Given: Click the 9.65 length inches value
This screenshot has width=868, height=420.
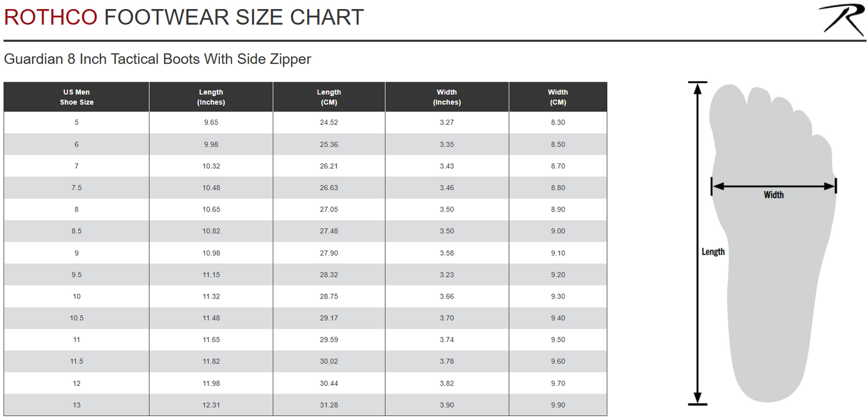Looking at the screenshot, I should pyautogui.click(x=211, y=123).
